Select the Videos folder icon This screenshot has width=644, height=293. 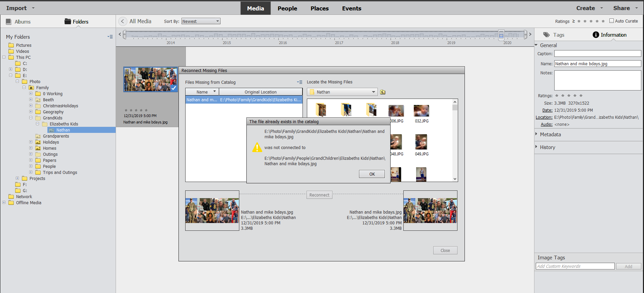point(11,51)
